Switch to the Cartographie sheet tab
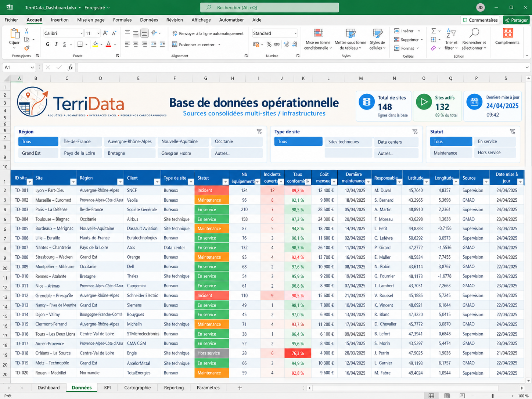This screenshot has width=532, height=399. point(137,388)
